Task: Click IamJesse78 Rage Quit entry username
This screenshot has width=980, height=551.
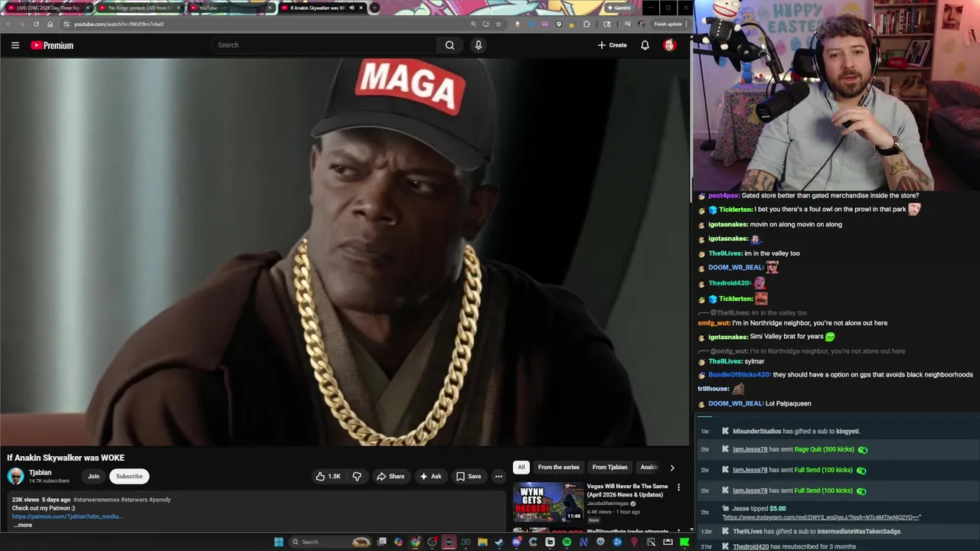Action: (x=750, y=449)
